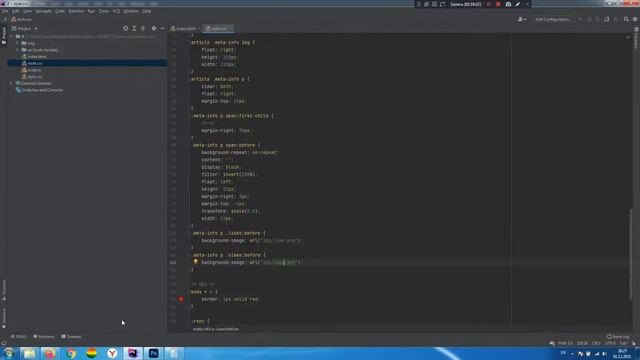Open Project panel settings gear

click(154, 29)
